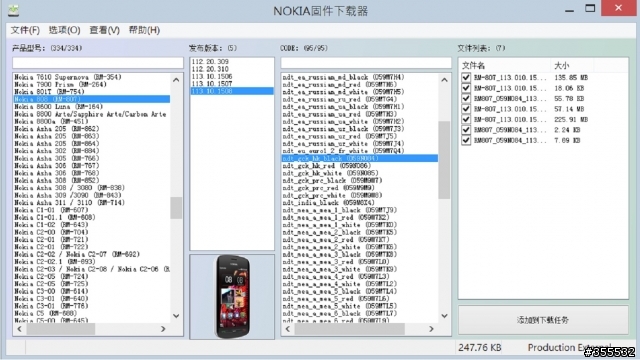
Task: Close the NOKIA固件下载器 window
Action: [618, 8]
